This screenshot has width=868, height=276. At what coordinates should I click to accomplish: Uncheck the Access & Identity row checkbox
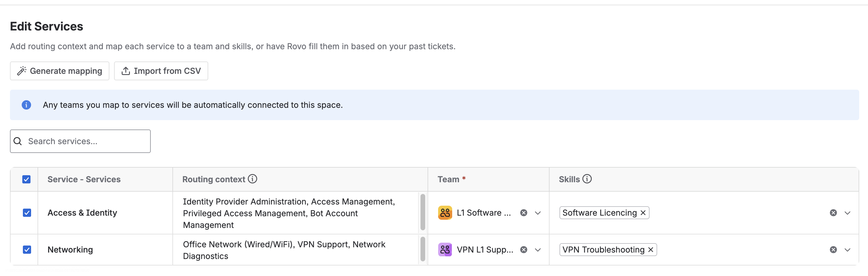coord(27,213)
